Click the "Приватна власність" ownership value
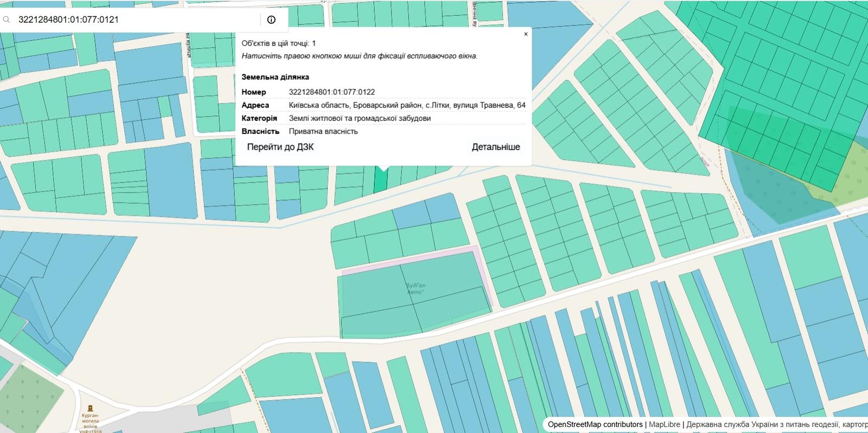 point(323,131)
